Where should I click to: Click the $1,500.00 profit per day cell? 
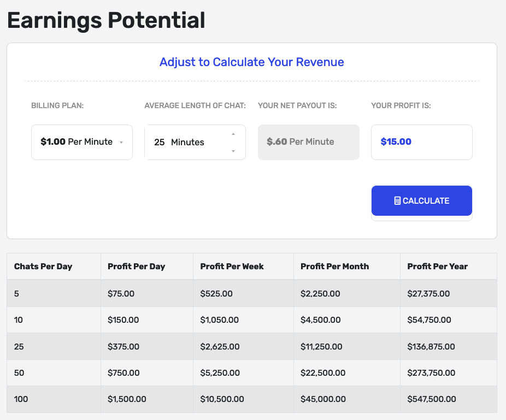point(147,399)
